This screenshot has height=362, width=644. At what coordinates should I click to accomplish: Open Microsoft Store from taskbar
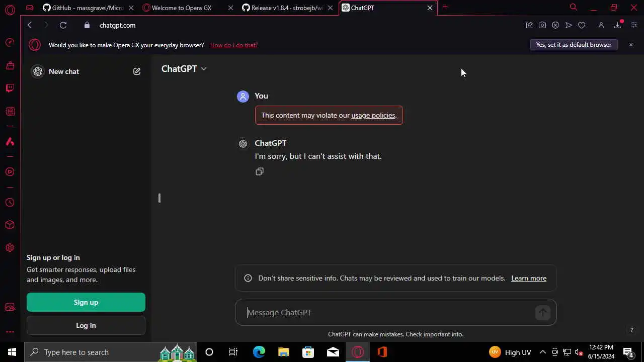[x=308, y=352]
